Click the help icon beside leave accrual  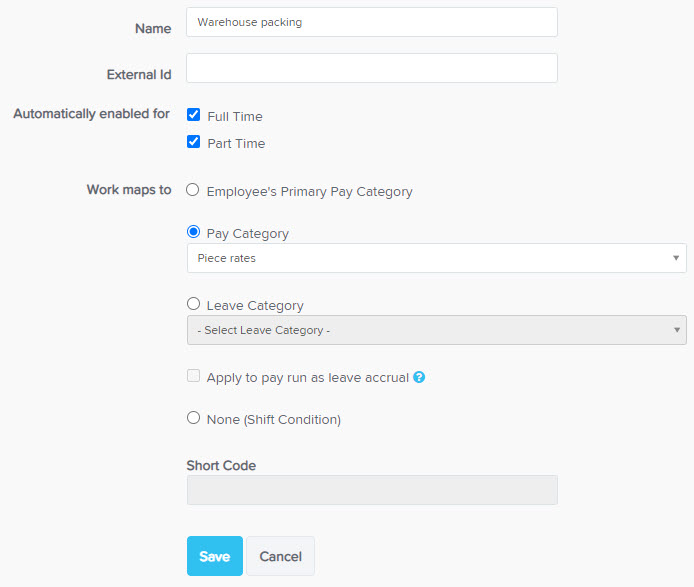tap(419, 377)
